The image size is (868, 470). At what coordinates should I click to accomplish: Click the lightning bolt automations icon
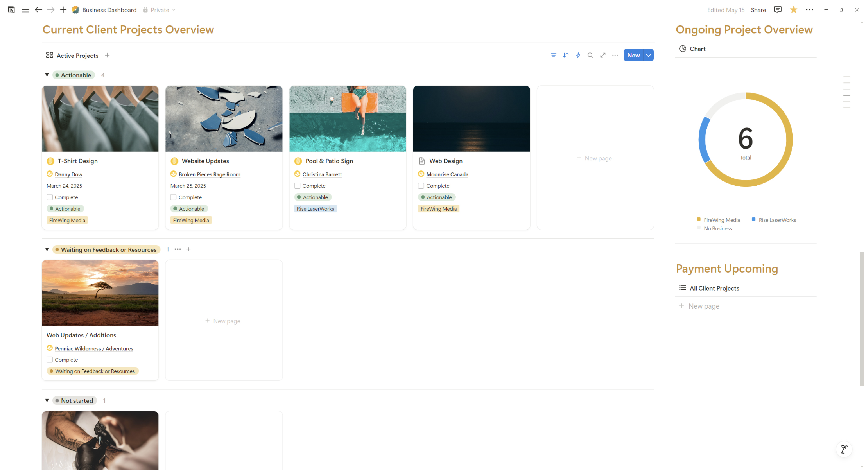578,55
